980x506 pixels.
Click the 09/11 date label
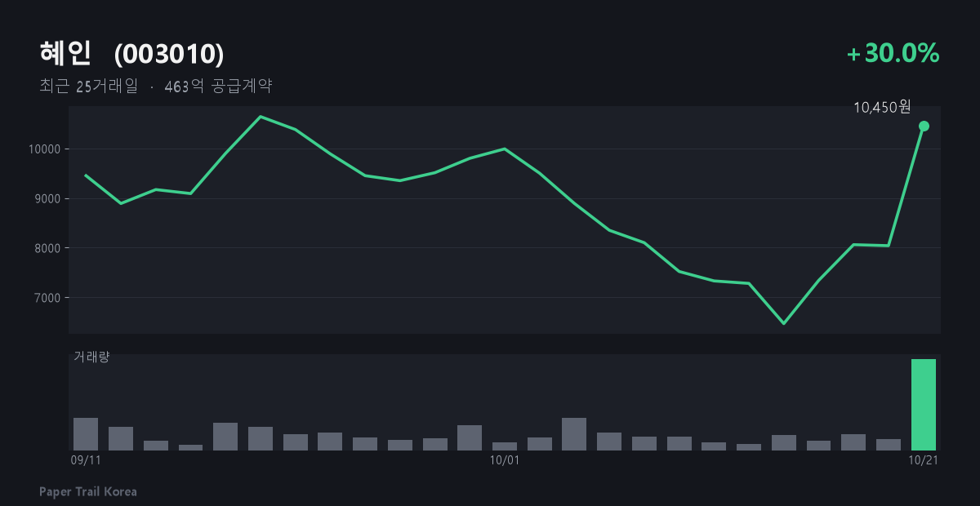coord(86,460)
